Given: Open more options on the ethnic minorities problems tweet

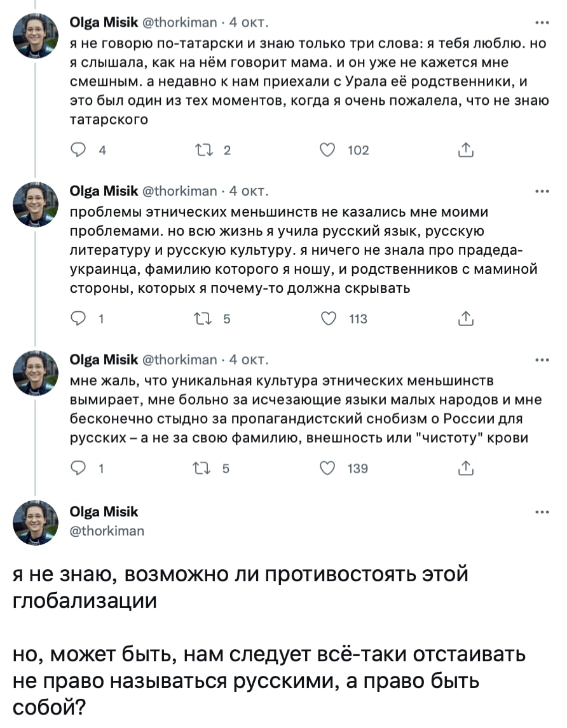Looking at the screenshot, I should point(542,191).
